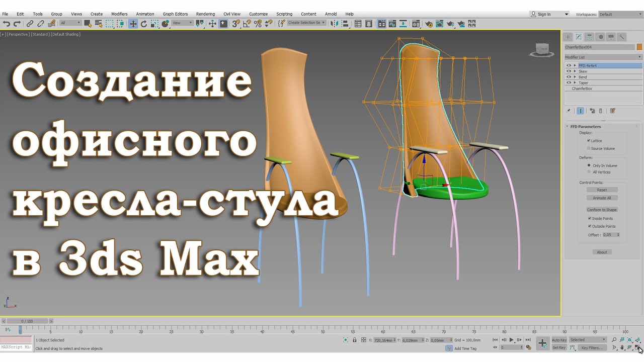Click the Undo arrow icon

(7, 23)
